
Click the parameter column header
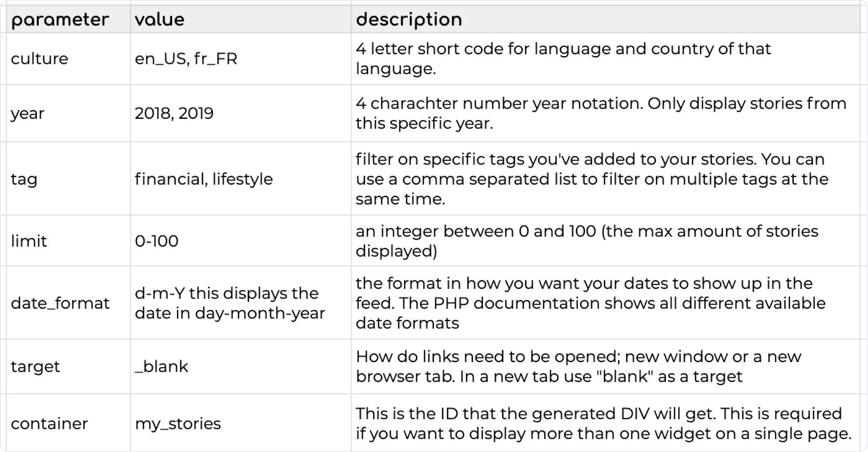coord(68,19)
